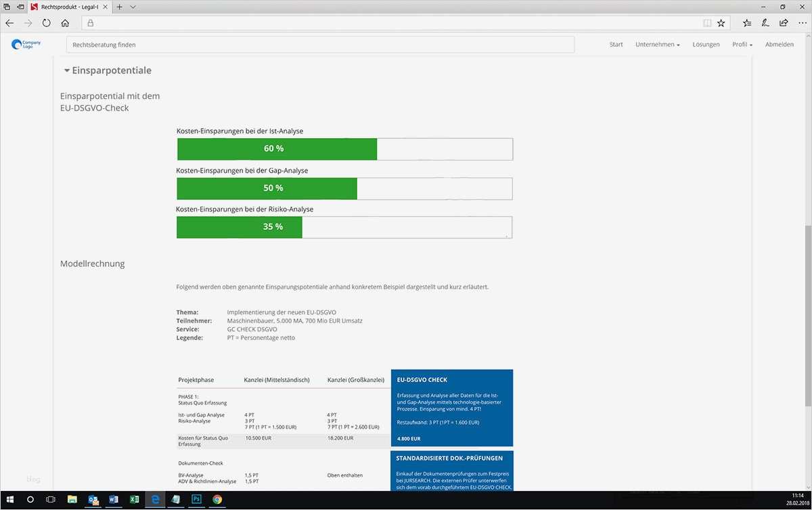This screenshot has width=812, height=510.
Task: Select Start in the navigation menu
Action: point(616,44)
